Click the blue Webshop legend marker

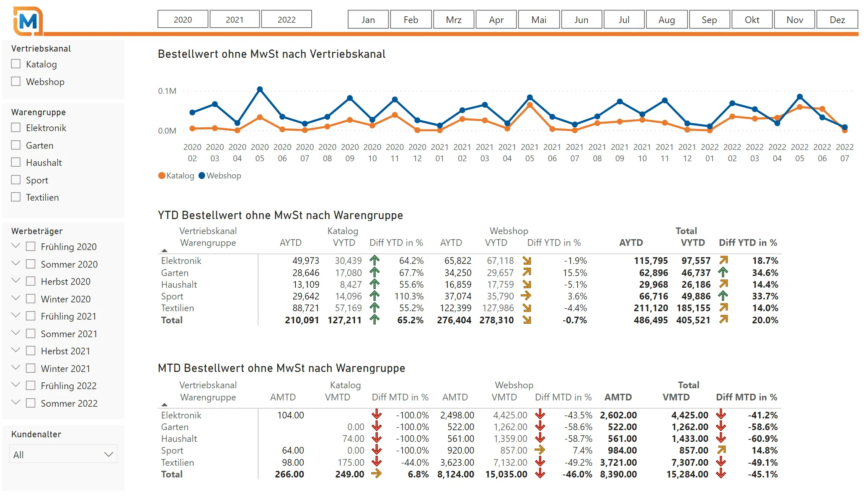(x=202, y=175)
